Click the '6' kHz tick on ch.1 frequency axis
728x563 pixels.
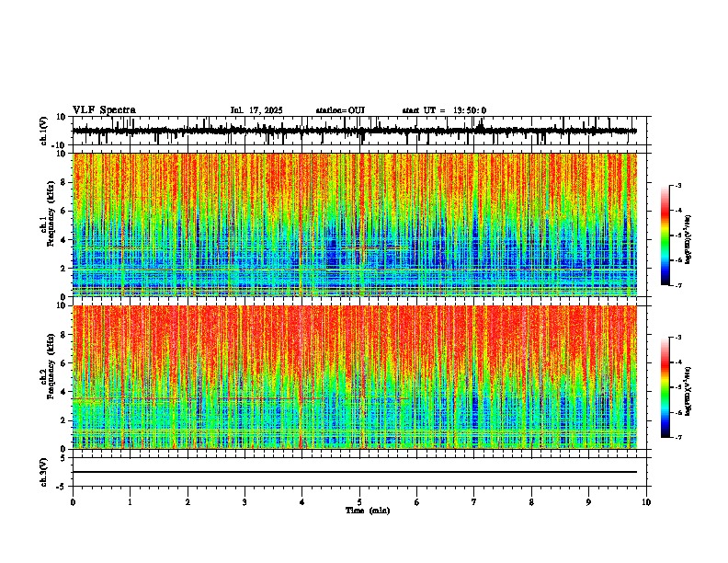63,211
